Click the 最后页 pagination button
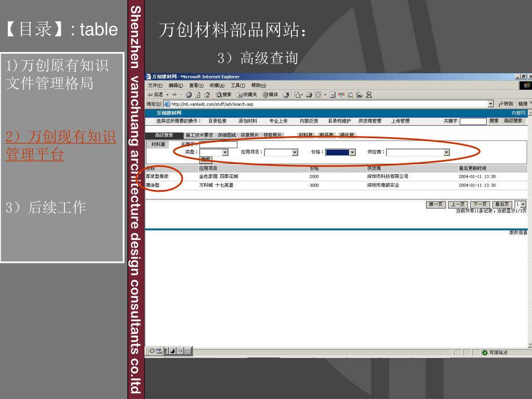 tap(502, 204)
